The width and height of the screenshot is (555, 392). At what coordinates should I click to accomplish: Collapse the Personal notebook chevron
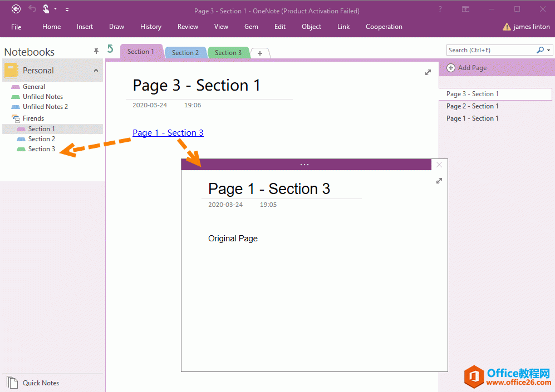pos(96,71)
